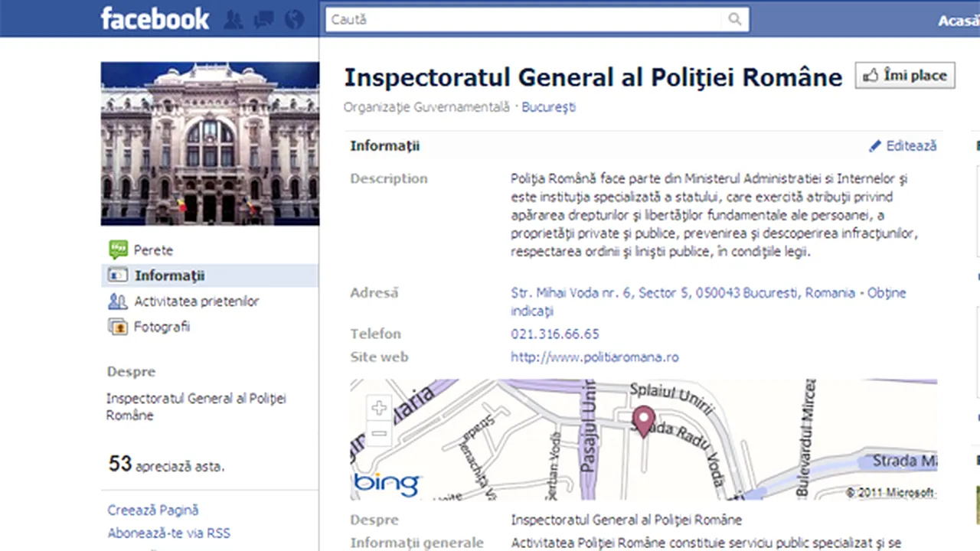Click the Perete speech bubble icon
The width and height of the screenshot is (980, 551).
pyautogui.click(x=118, y=249)
